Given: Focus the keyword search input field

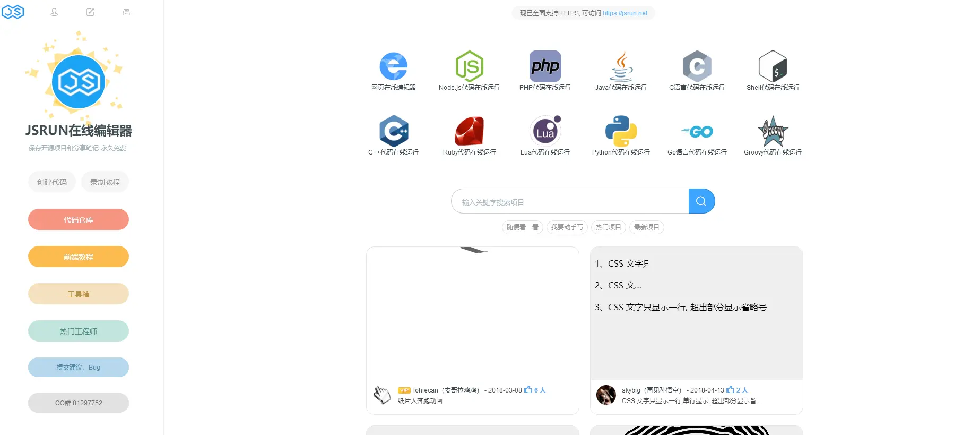Looking at the screenshot, I should (570, 201).
